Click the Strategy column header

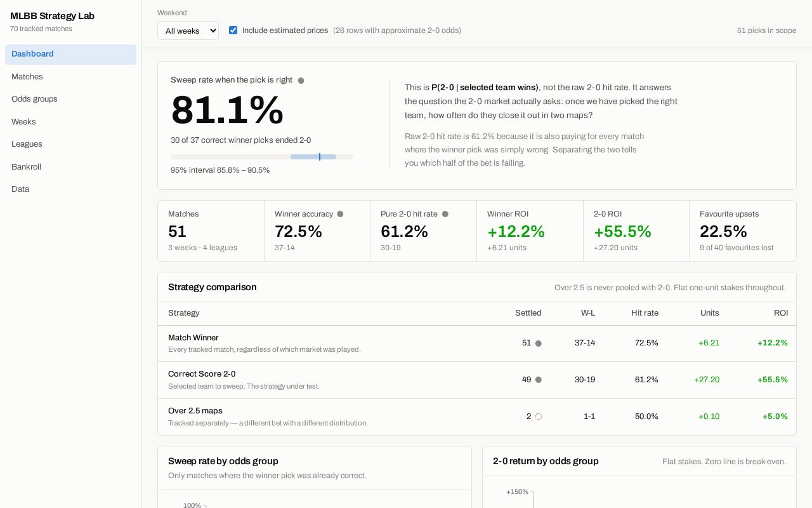184,313
